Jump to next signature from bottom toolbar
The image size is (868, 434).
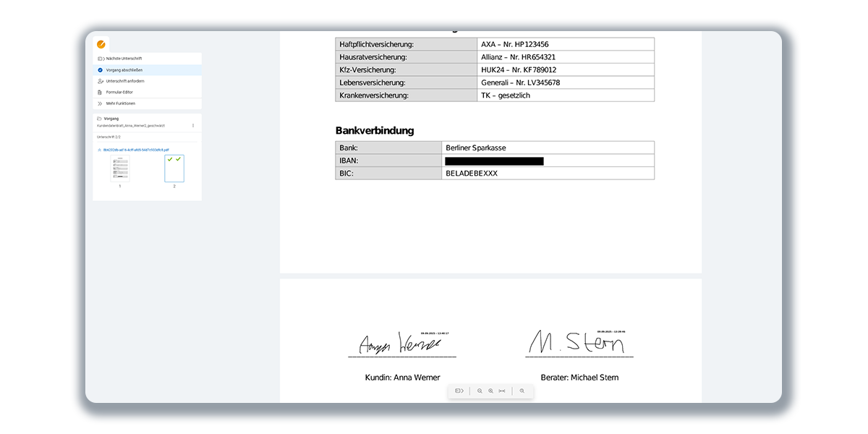[x=459, y=391]
